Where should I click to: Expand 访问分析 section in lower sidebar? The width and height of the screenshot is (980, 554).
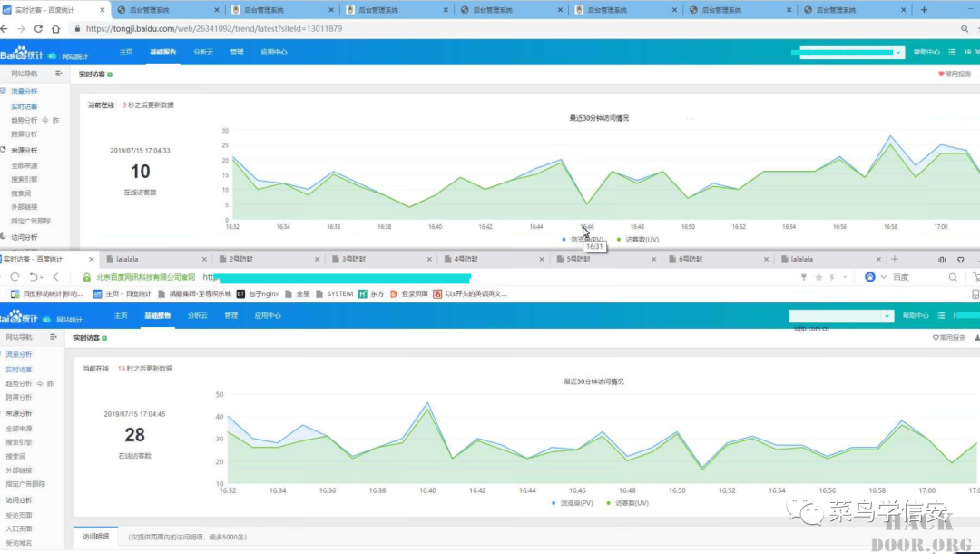pyautogui.click(x=17, y=500)
